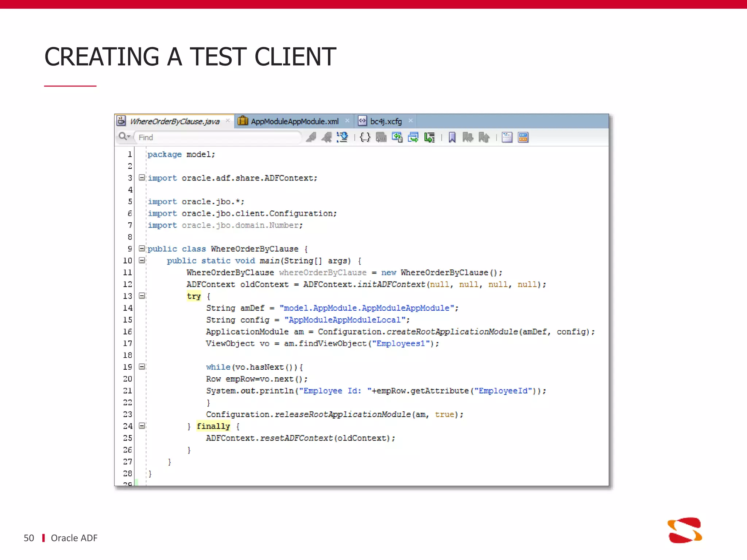Click 'createRootApplicationModule' method call
This screenshot has height=560, width=747.
tap(452, 332)
